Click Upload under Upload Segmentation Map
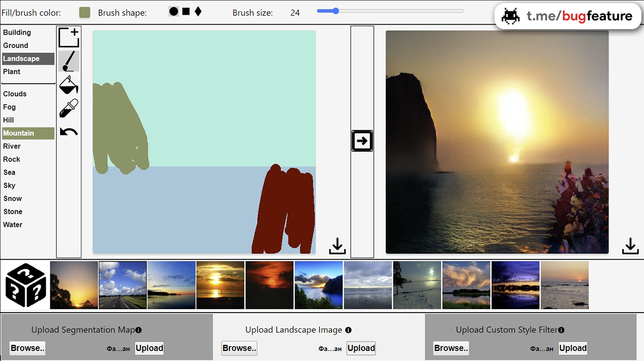 (149, 348)
